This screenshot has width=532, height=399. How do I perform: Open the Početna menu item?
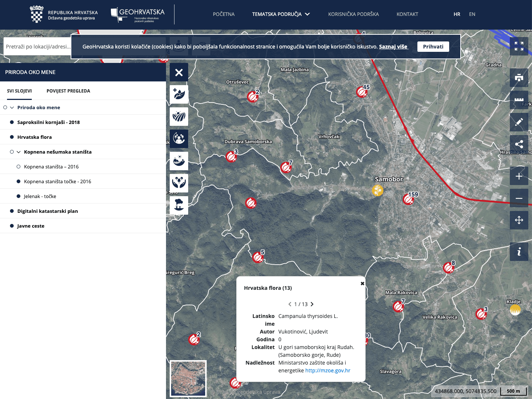tap(224, 14)
